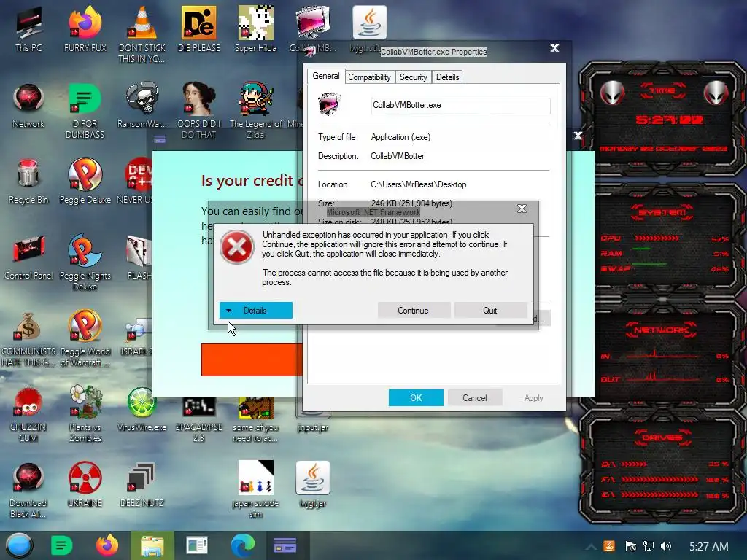This screenshot has width=747, height=560.
Task: Switch to the Details tab in Properties
Action: point(447,77)
